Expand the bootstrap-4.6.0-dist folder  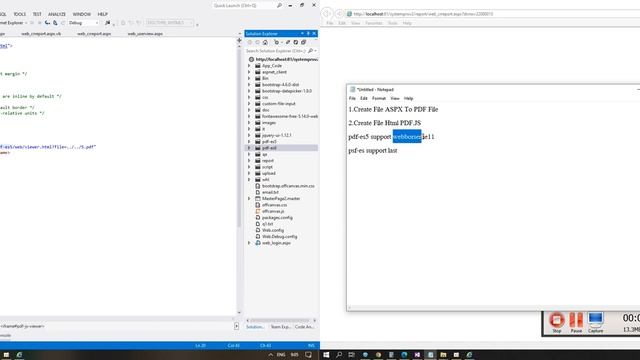tap(249, 84)
